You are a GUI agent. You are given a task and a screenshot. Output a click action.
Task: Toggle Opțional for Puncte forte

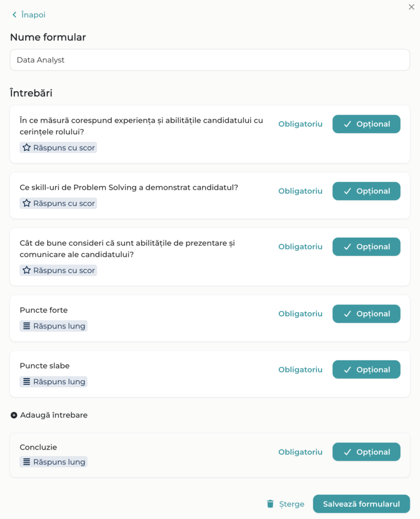coord(366,313)
